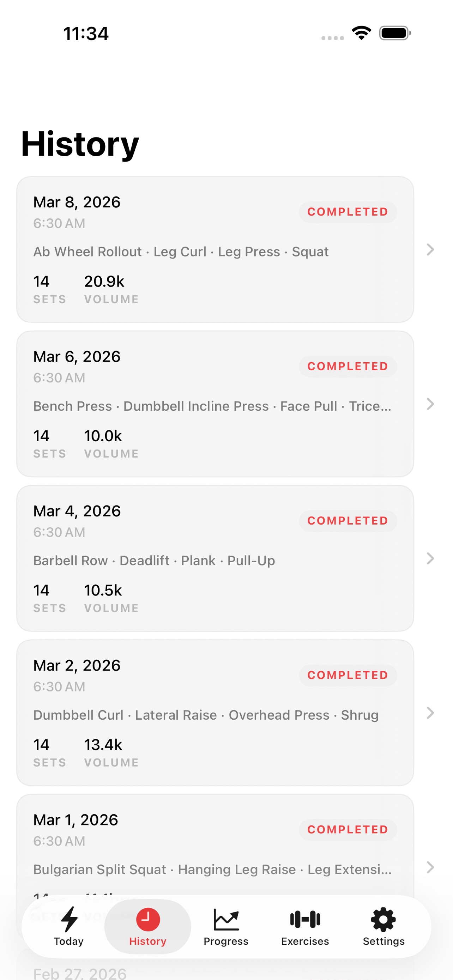Switch to the Progress tab label

(x=226, y=941)
